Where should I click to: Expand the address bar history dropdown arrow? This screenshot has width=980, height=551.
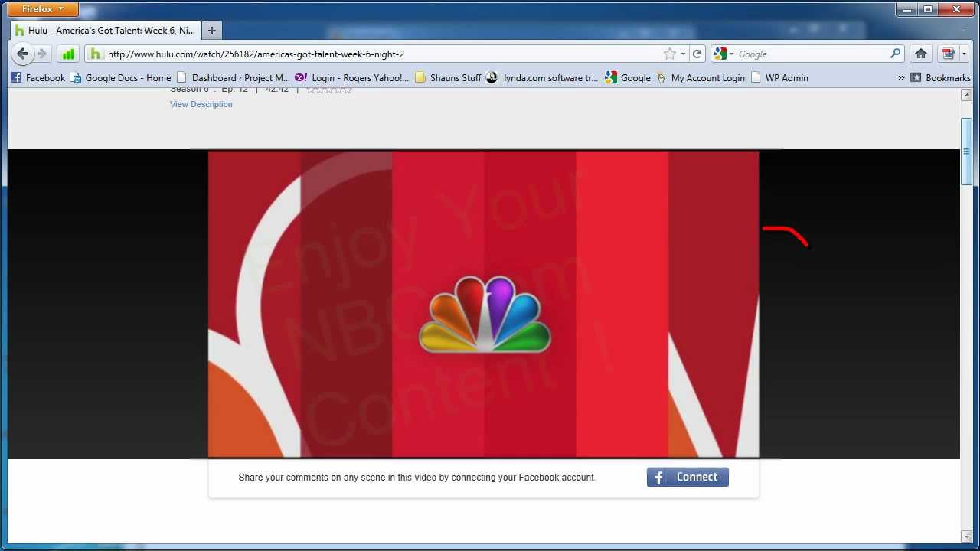683,54
